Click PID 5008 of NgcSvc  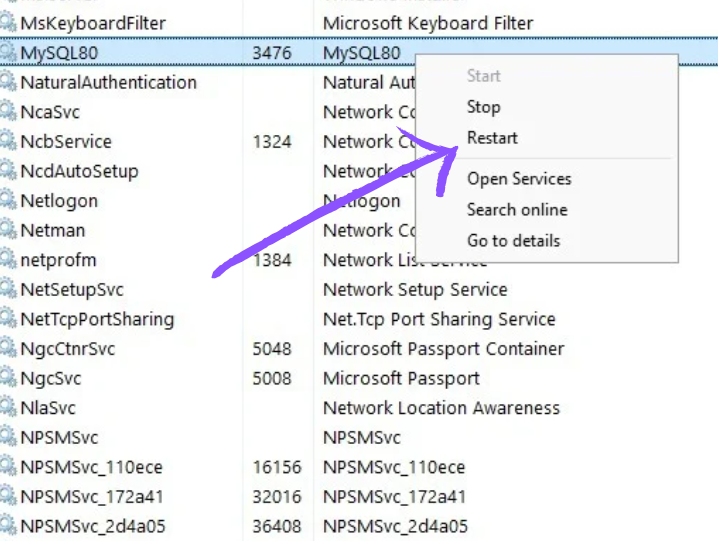(x=272, y=379)
